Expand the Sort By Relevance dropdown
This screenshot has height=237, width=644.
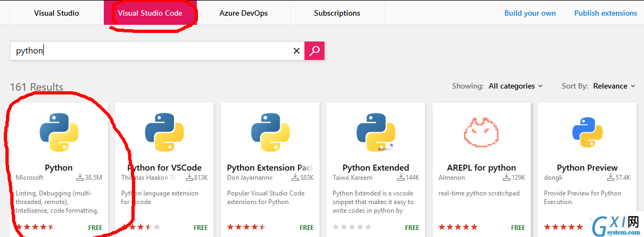pos(614,86)
